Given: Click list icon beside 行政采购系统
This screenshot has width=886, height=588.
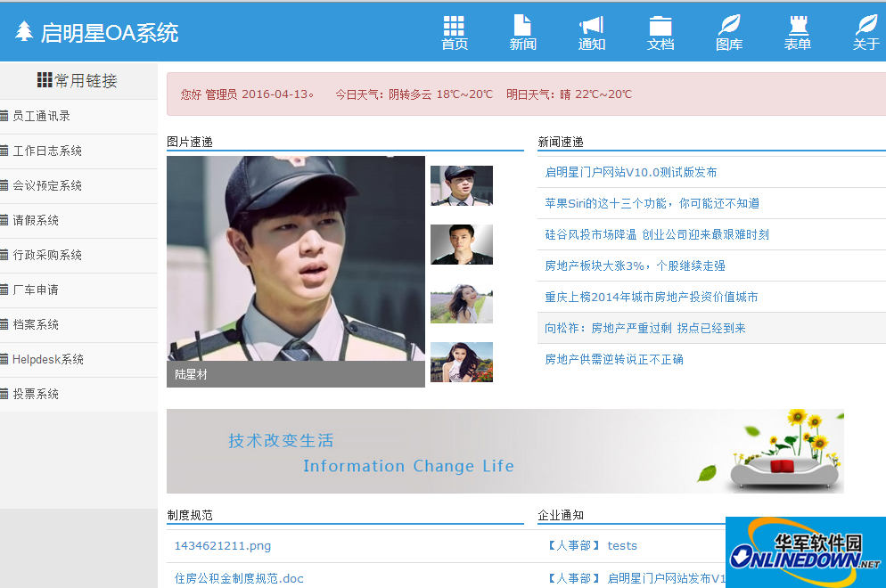Looking at the screenshot, I should pyautogui.click(x=4, y=255).
